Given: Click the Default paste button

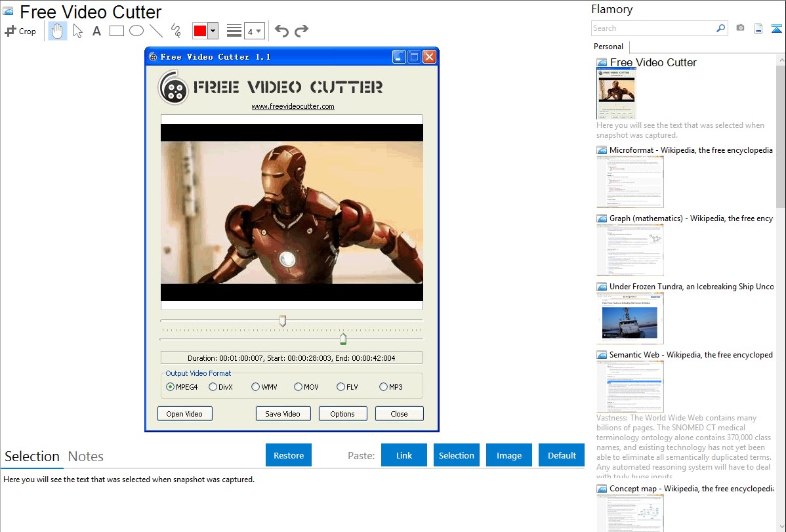Looking at the screenshot, I should (562, 455).
